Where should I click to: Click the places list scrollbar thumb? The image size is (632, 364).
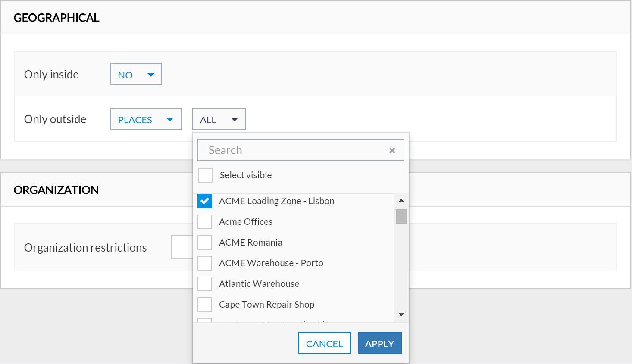(x=401, y=217)
